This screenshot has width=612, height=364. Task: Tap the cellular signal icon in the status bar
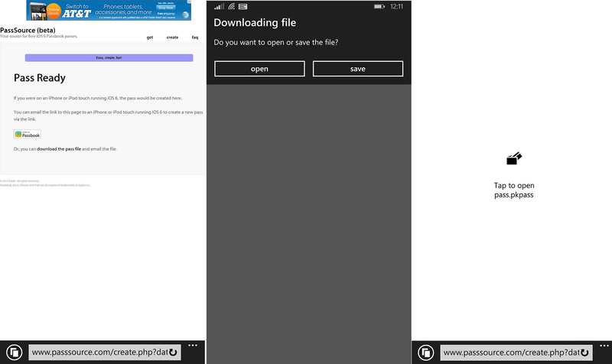(x=217, y=6)
